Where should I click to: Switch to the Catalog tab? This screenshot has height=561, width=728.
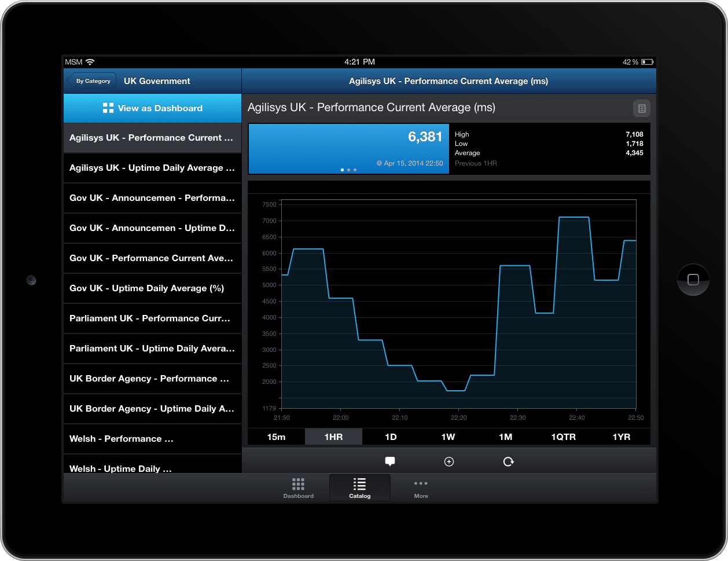(x=359, y=488)
